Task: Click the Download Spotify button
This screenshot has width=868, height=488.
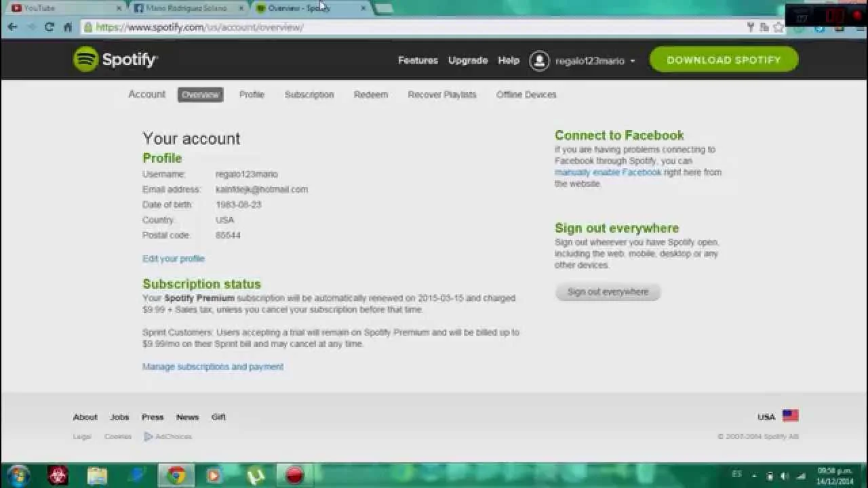Action: 724,60
